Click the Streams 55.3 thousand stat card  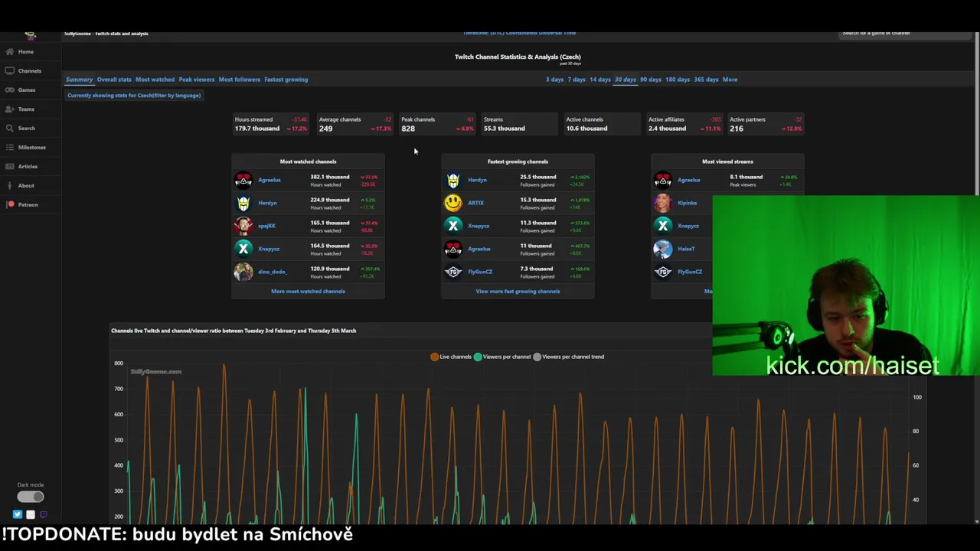(520, 124)
